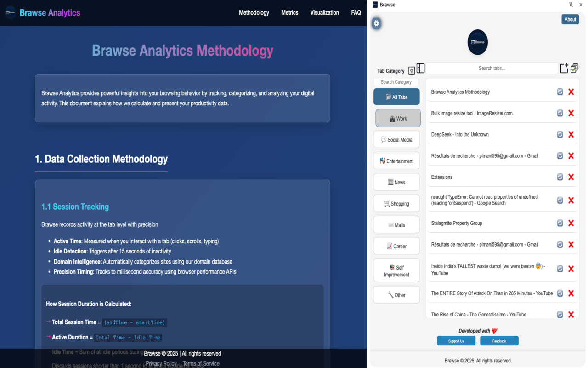Screen dimensions: 588x368
Task: Select the Self Improvement category
Action: pyautogui.click(x=396, y=270)
